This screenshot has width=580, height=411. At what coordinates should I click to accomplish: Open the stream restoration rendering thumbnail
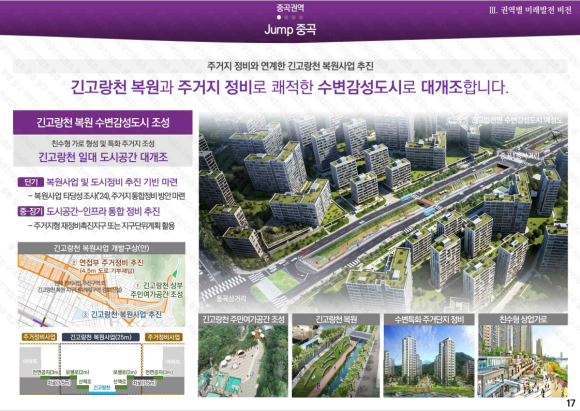336,361
